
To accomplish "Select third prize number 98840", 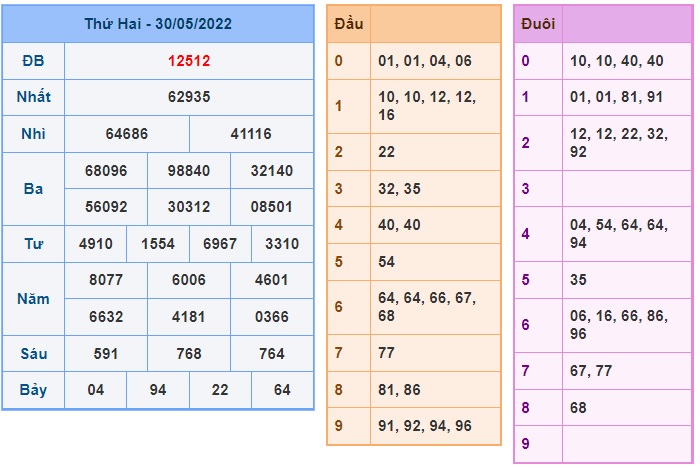I will (189, 171).
